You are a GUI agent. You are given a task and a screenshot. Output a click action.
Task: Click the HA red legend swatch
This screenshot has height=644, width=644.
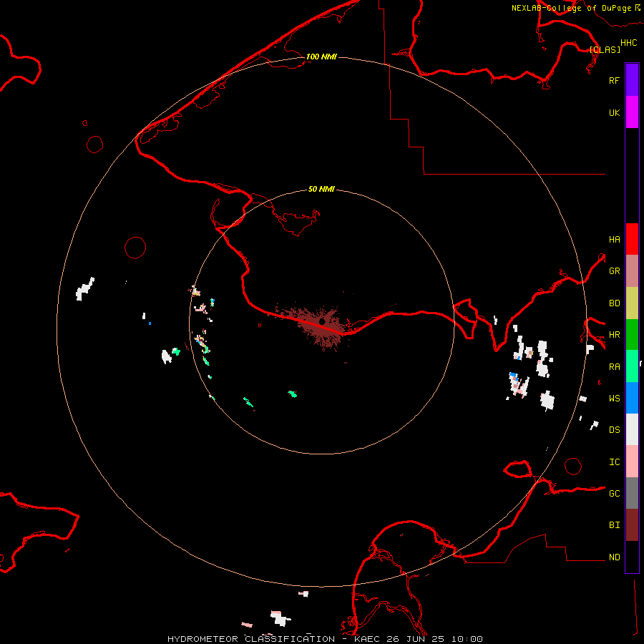point(632,239)
